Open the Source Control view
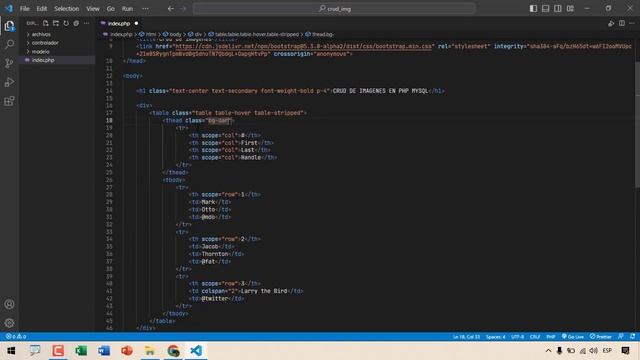Screen dimensions: 640x360 point(9,63)
